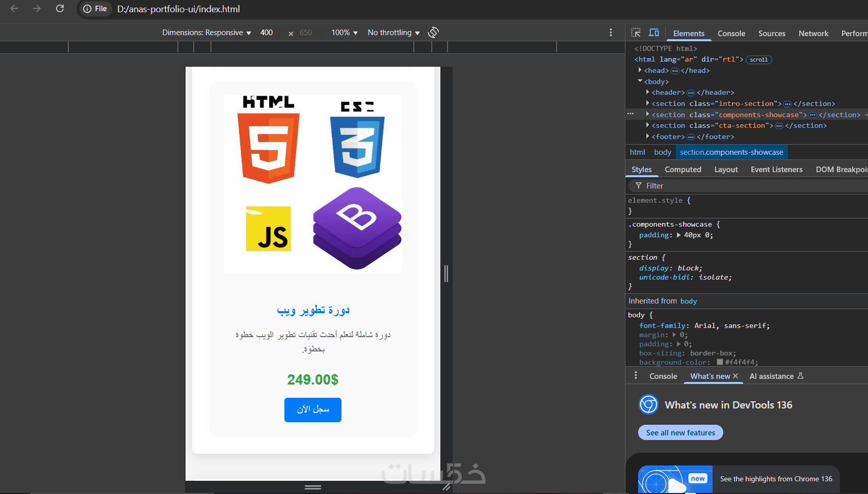This screenshot has width=868, height=494.
Task: Click the display: block declaration
Action: coord(671,268)
